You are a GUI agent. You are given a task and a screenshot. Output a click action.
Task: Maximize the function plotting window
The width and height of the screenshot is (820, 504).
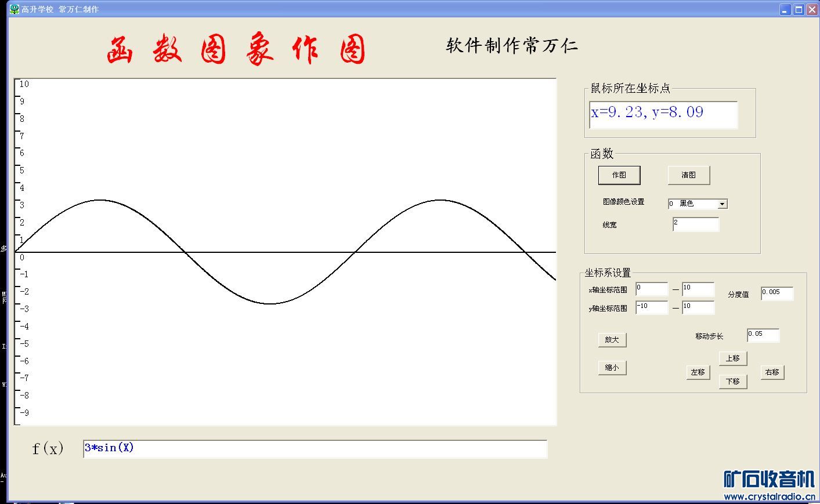pyautogui.click(x=799, y=9)
